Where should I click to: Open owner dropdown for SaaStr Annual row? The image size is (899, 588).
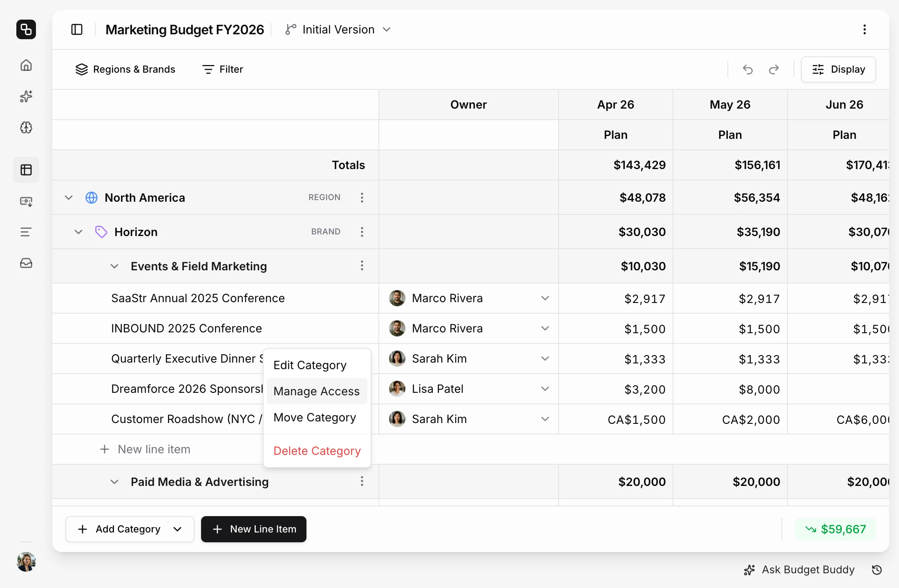pyautogui.click(x=545, y=298)
